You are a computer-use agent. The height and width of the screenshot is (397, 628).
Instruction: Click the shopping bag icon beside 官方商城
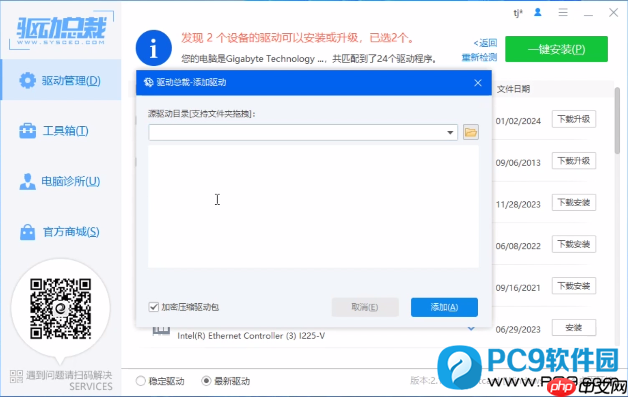point(27,232)
